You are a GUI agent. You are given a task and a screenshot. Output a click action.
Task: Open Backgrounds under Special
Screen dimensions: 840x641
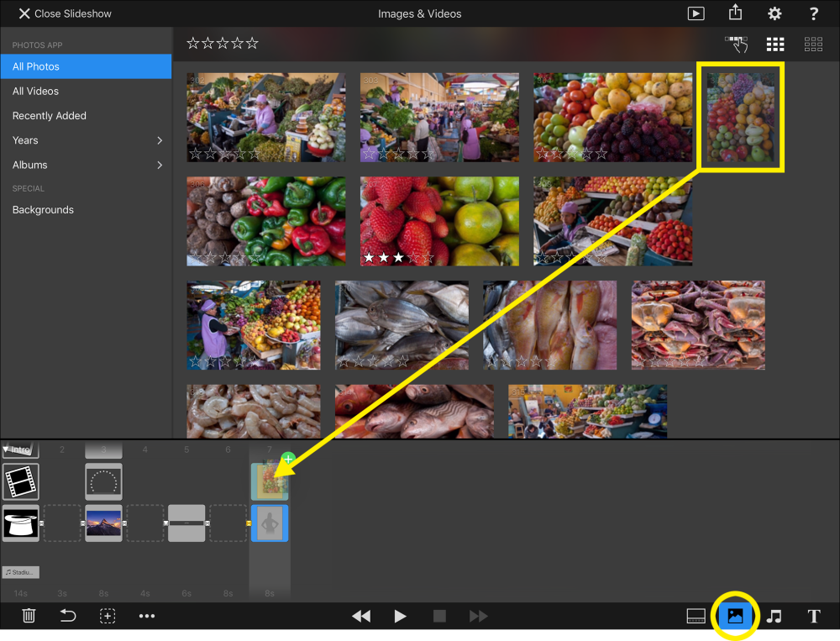click(87, 209)
